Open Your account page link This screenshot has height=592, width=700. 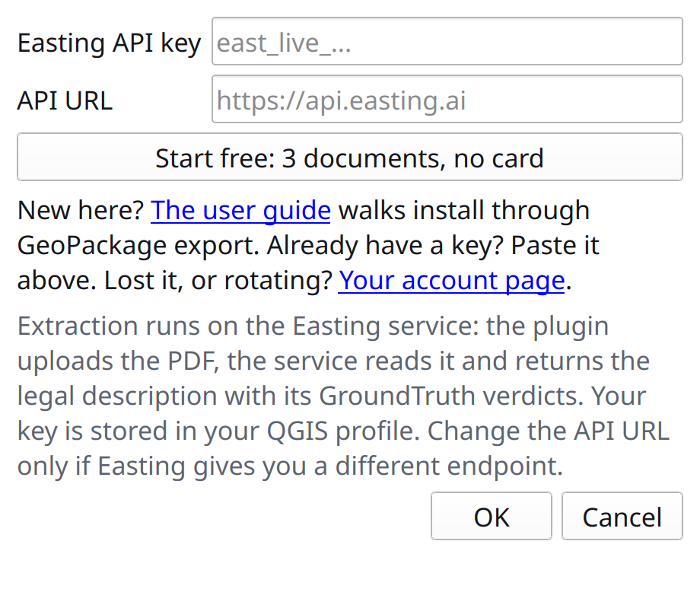pyautogui.click(x=451, y=280)
